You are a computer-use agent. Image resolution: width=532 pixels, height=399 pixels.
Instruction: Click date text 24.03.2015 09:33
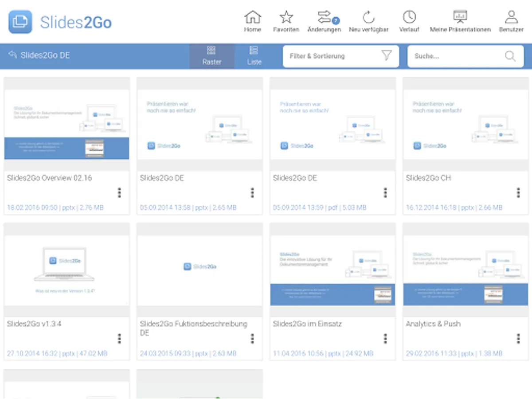tap(165, 353)
